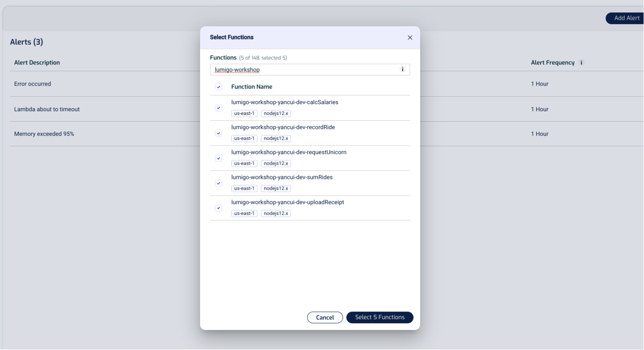The image size is (644, 350).
Task: Click the Alert Frequency column header
Action: (x=553, y=63)
